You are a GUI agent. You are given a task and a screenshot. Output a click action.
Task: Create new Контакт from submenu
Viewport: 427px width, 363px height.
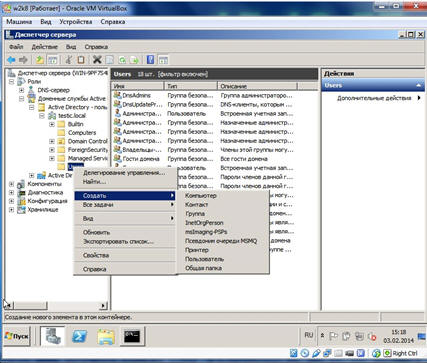tap(223, 205)
